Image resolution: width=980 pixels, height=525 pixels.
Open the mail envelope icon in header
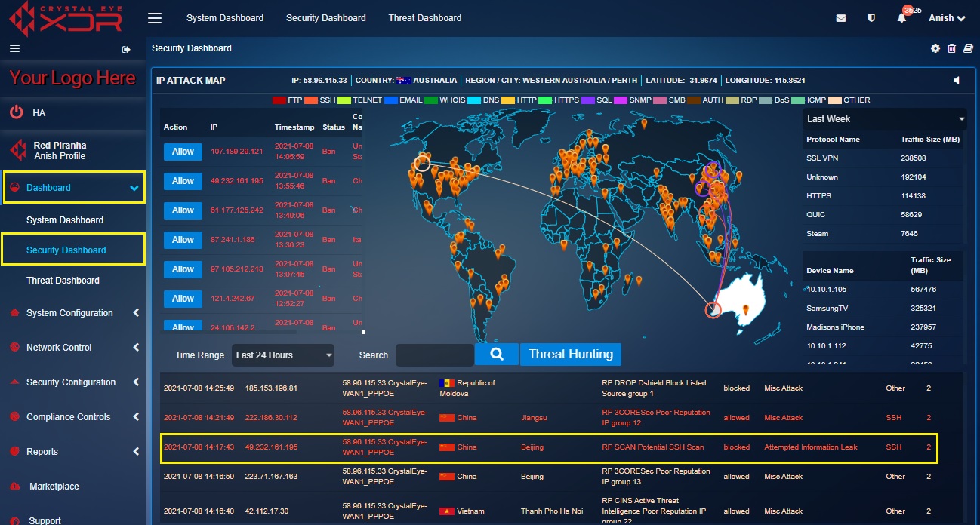point(841,18)
